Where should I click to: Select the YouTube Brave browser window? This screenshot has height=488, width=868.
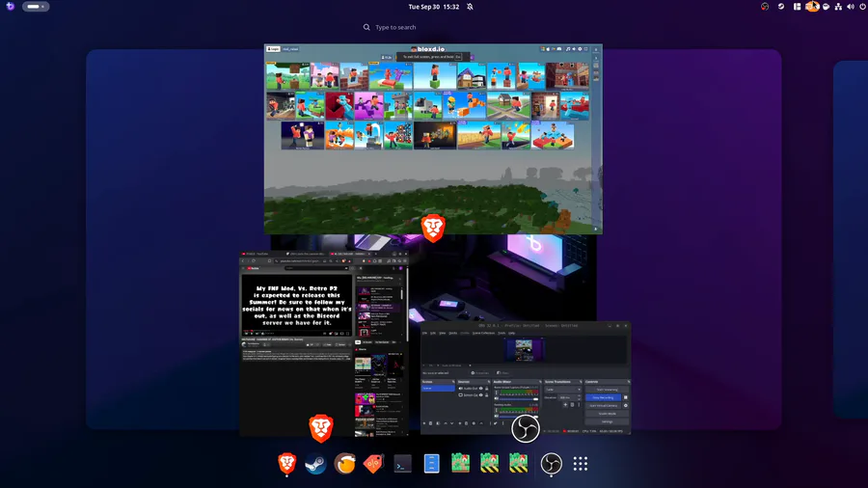(x=324, y=343)
